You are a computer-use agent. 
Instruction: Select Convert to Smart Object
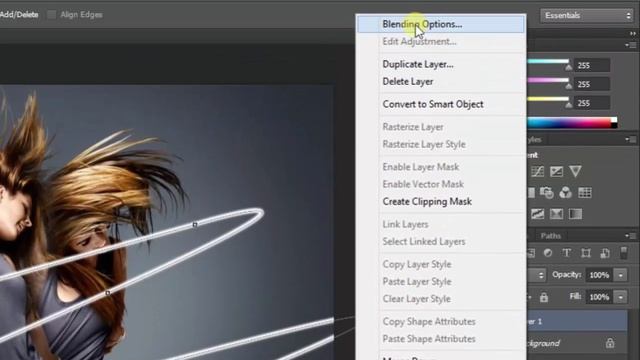[x=441, y=104]
